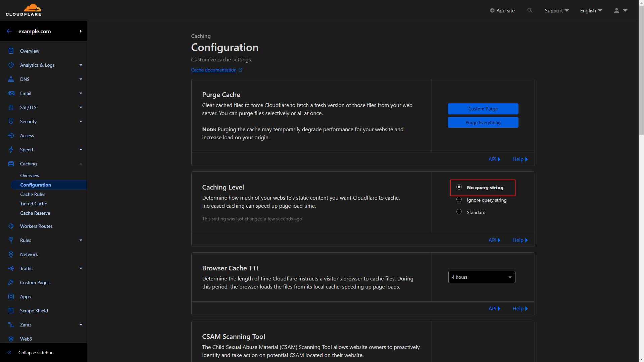Screen dimensions: 644x362
Task: Click the DNS icon in the sidebar
Action: (11, 79)
